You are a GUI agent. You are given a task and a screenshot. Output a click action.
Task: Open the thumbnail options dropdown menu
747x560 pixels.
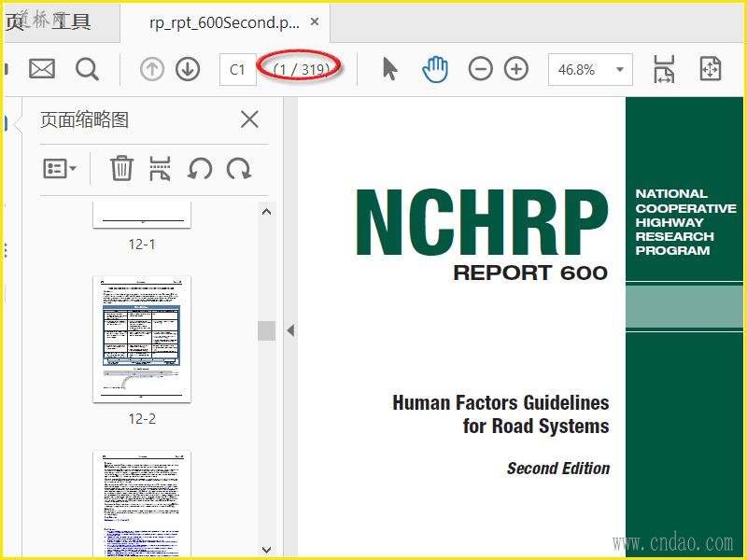pyautogui.click(x=60, y=169)
